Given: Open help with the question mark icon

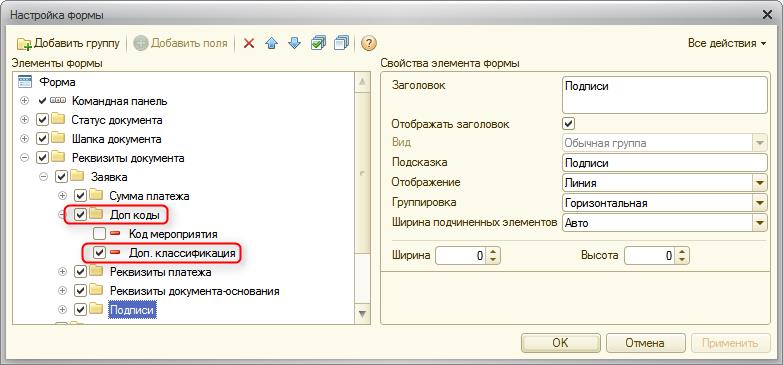Looking at the screenshot, I should 369,43.
